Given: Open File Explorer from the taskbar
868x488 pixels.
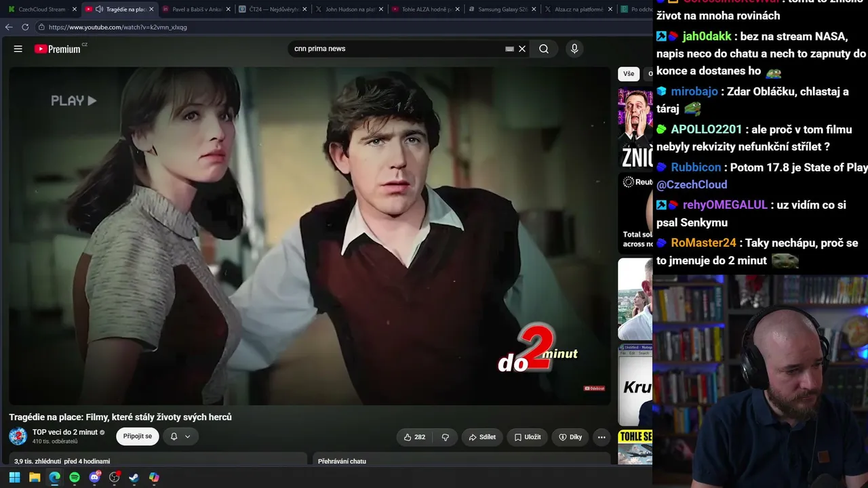Looking at the screenshot, I should click(35, 477).
